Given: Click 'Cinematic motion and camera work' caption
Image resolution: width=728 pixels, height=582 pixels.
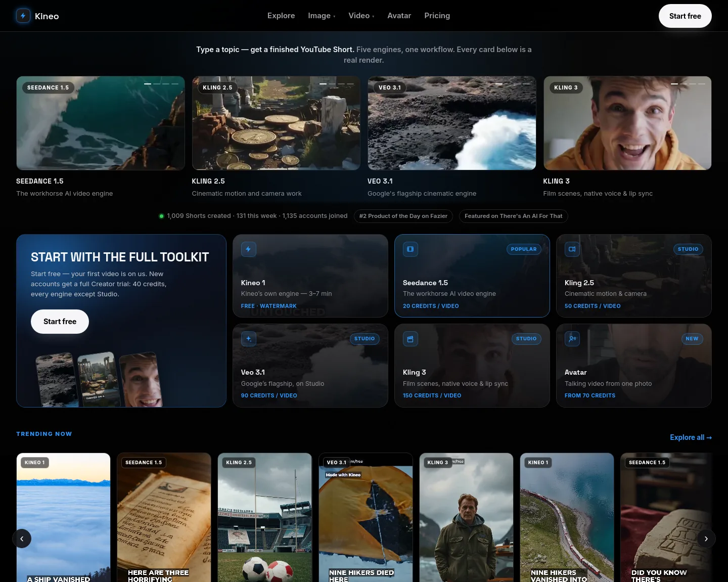Looking at the screenshot, I should (247, 194).
